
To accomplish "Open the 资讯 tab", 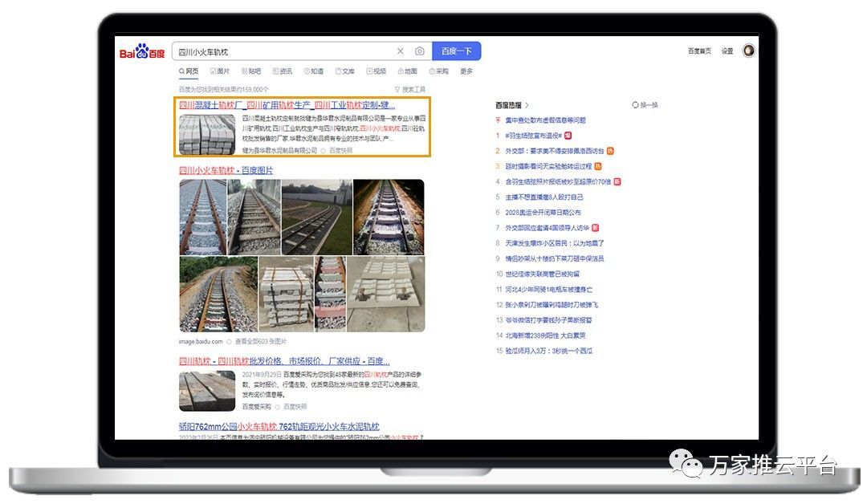I will 283,71.
